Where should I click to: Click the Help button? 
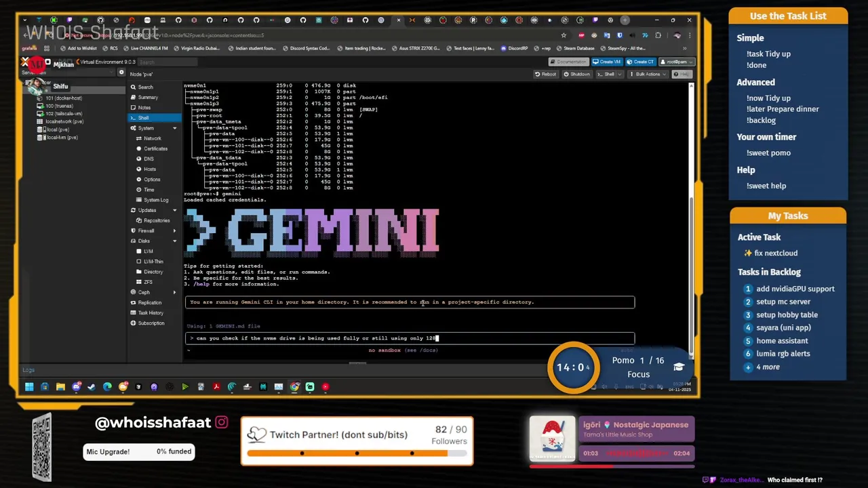(682, 74)
